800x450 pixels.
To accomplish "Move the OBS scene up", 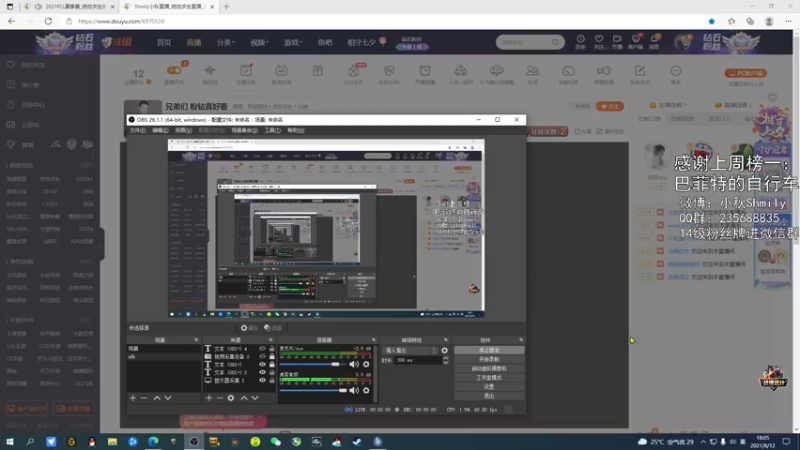I will (x=157, y=398).
